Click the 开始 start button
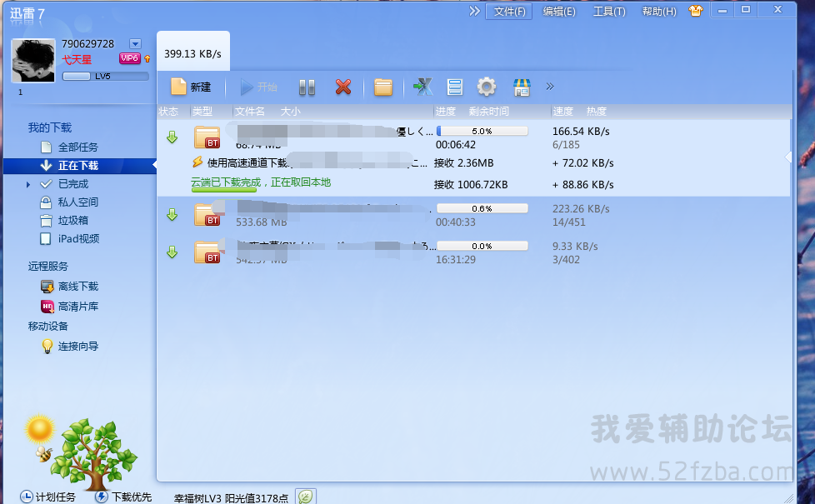The height and width of the screenshot is (504, 815). click(258, 87)
